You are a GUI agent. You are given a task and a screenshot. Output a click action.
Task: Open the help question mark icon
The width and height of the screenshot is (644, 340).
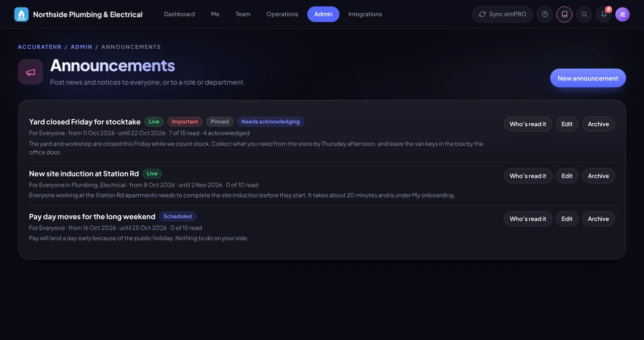545,15
